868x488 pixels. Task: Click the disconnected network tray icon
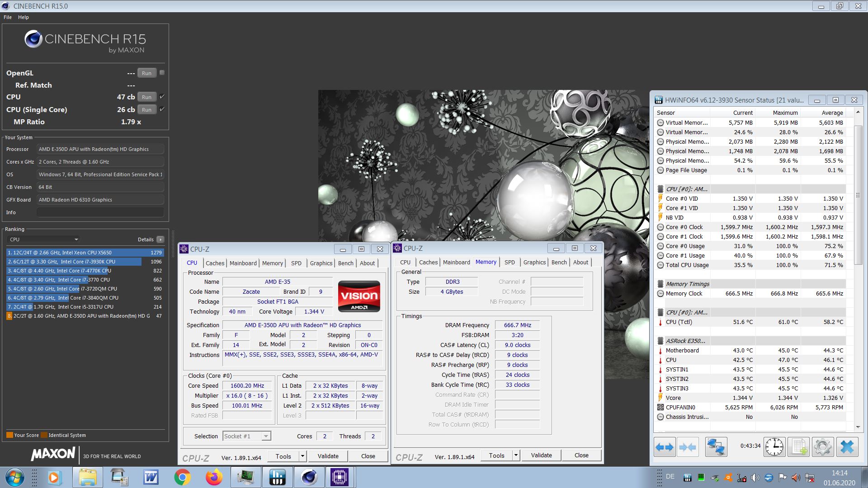(x=810, y=478)
